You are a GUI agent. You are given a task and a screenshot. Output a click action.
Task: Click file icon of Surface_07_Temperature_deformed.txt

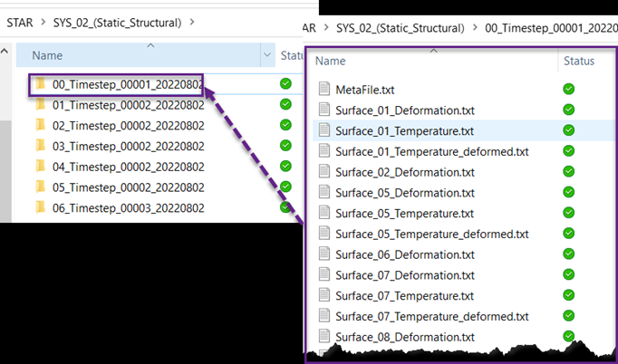tap(325, 317)
